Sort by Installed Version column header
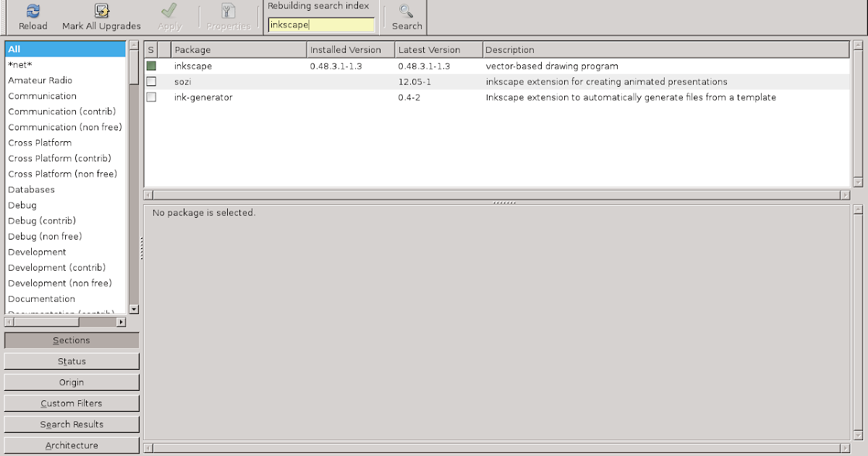Screen dimensions: 868x456 click(x=351, y=50)
